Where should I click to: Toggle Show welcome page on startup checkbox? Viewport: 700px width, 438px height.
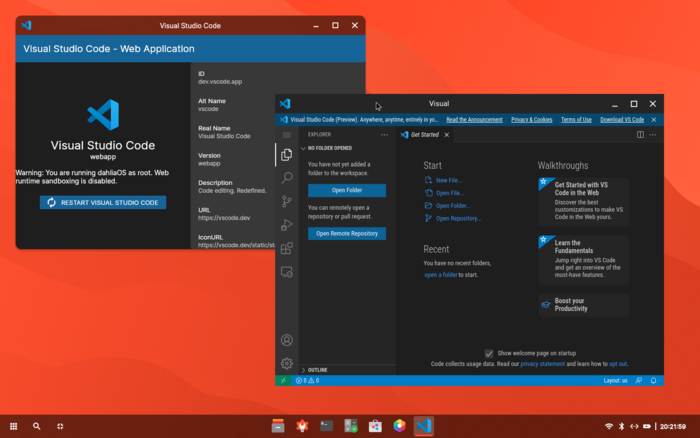coord(489,353)
